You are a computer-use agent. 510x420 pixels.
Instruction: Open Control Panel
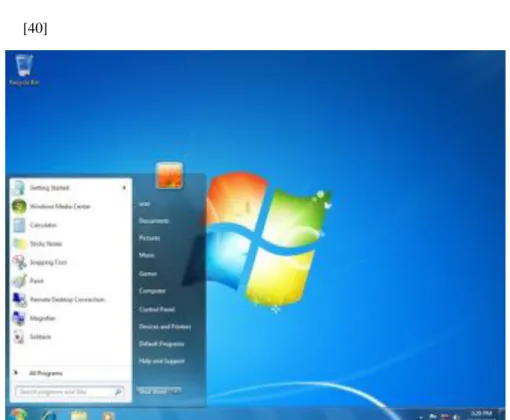click(x=157, y=310)
